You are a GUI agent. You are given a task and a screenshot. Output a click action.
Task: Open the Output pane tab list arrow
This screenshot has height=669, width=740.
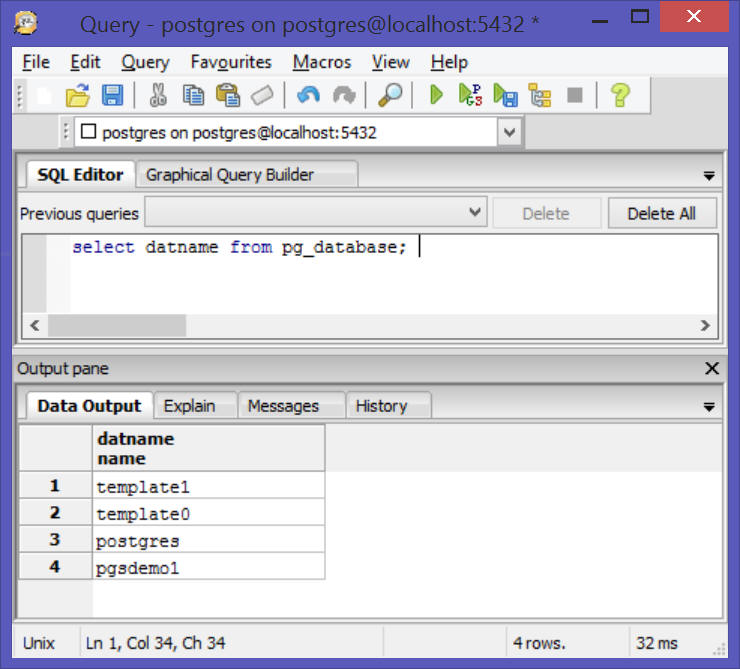tap(709, 407)
